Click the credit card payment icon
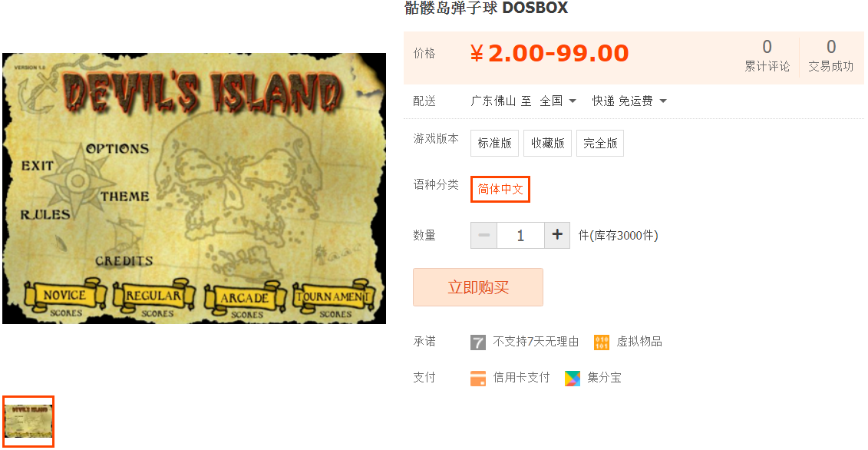Screen dimensions: 868x450 pos(477,378)
